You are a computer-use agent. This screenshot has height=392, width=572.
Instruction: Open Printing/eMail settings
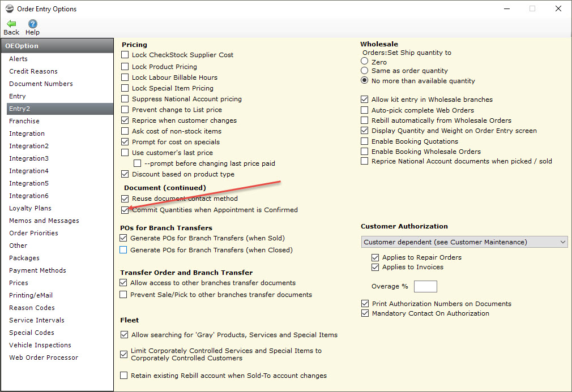(x=31, y=295)
